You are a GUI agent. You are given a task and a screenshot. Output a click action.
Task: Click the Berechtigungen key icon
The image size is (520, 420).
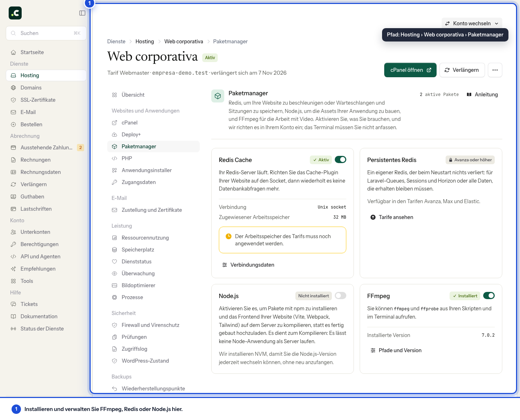click(13, 244)
